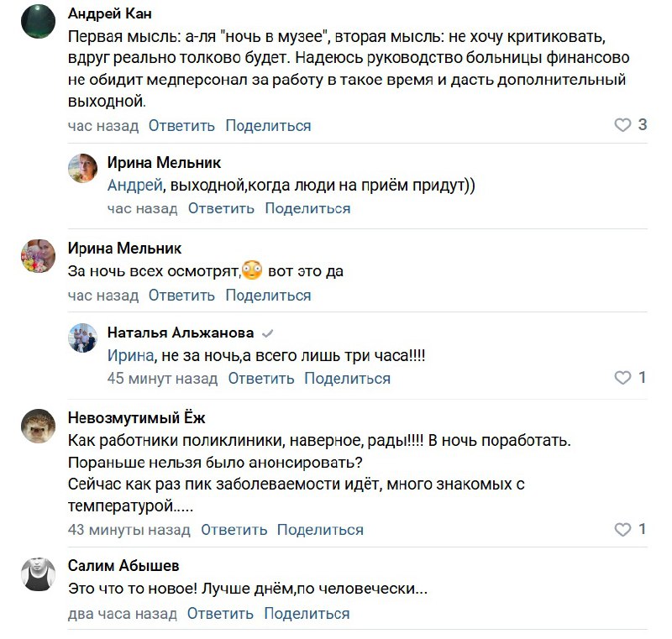Image resolution: width=672 pixels, height=639 pixels.
Task: Share Андрей Кан's comment via Поделиться
Action: 268,126
